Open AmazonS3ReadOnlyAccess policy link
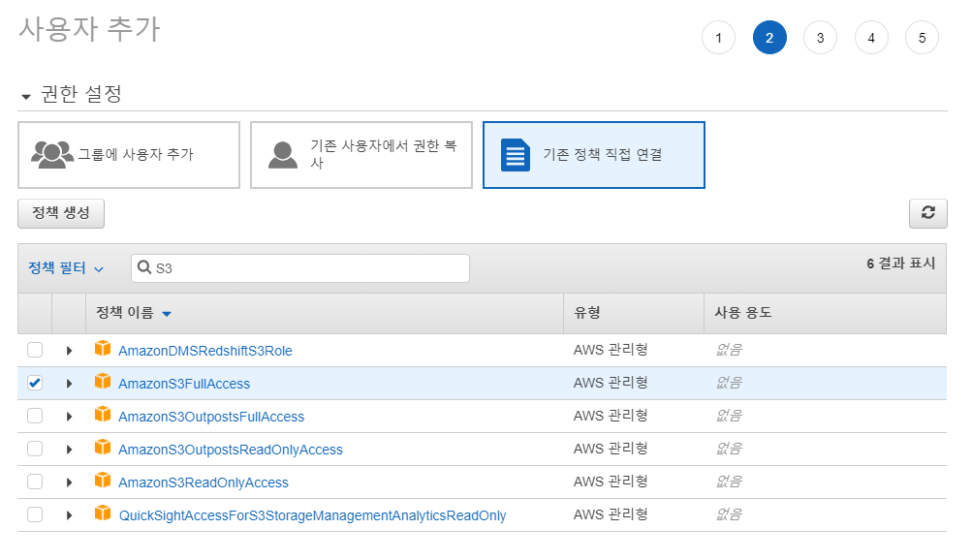This screenshot has width=972, height=560. 204,482
